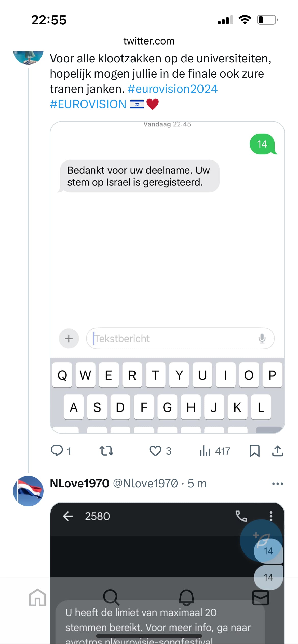The height and width of the screenshot is (644, 298).
Task: Like the tweet with 3 likes
Action: (155, 451)
